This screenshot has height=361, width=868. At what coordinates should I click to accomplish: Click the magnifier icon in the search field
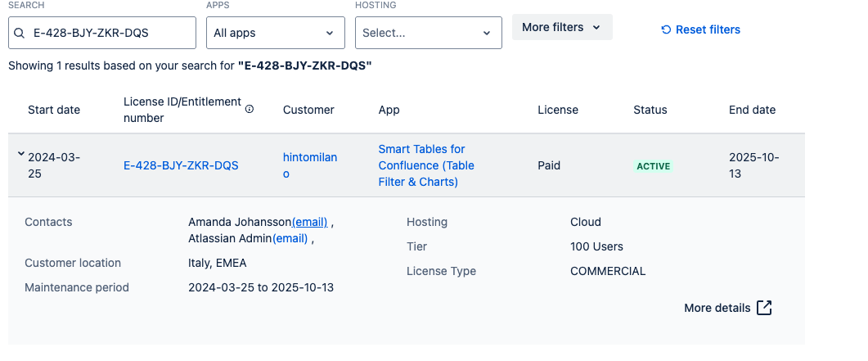pyautogui.click(x=19, y=34)
